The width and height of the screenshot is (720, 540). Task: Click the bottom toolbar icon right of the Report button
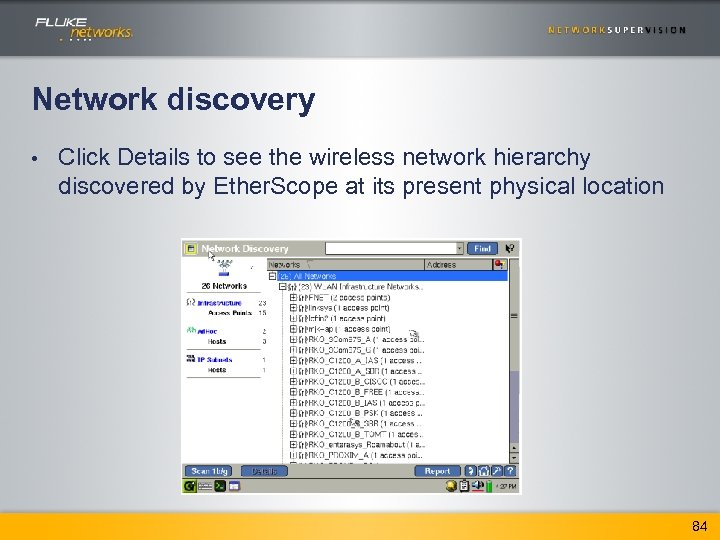(471, 471)
